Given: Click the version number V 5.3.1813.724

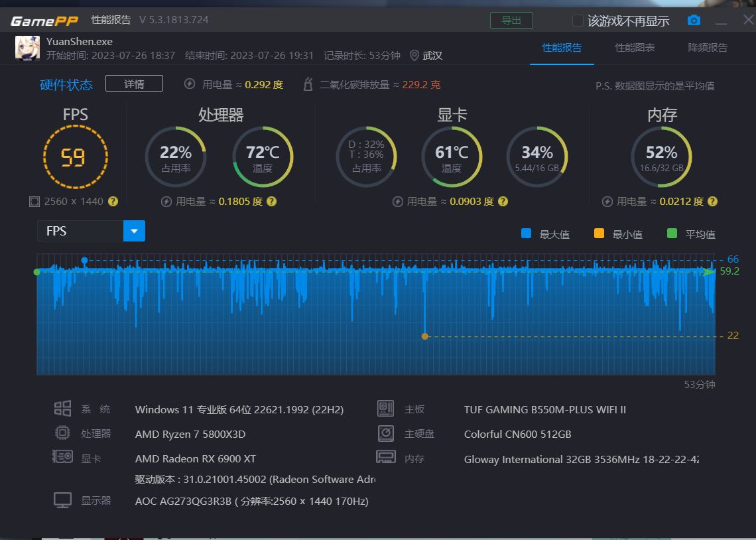Looking at the screenshot, I should (x=174, y=20).
